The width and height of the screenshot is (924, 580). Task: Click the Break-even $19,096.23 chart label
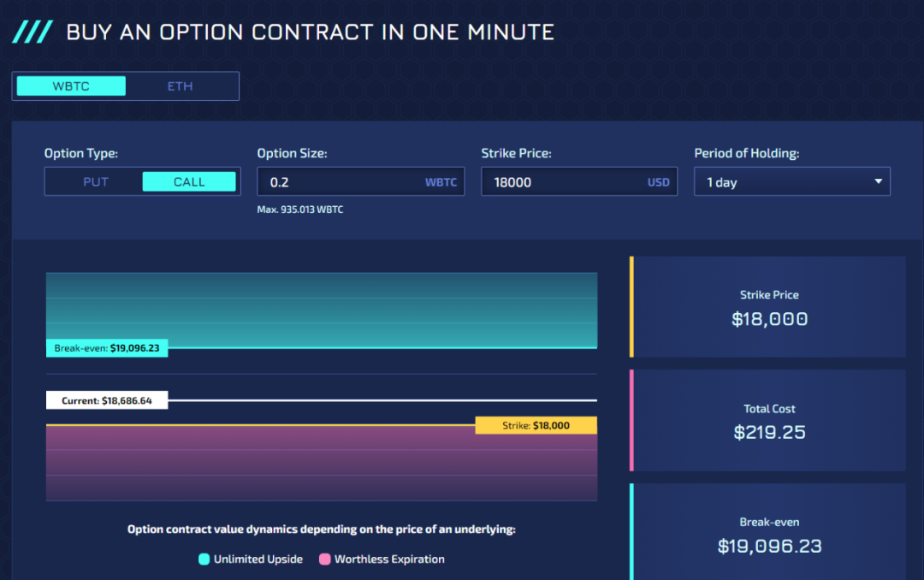[107, 348]
